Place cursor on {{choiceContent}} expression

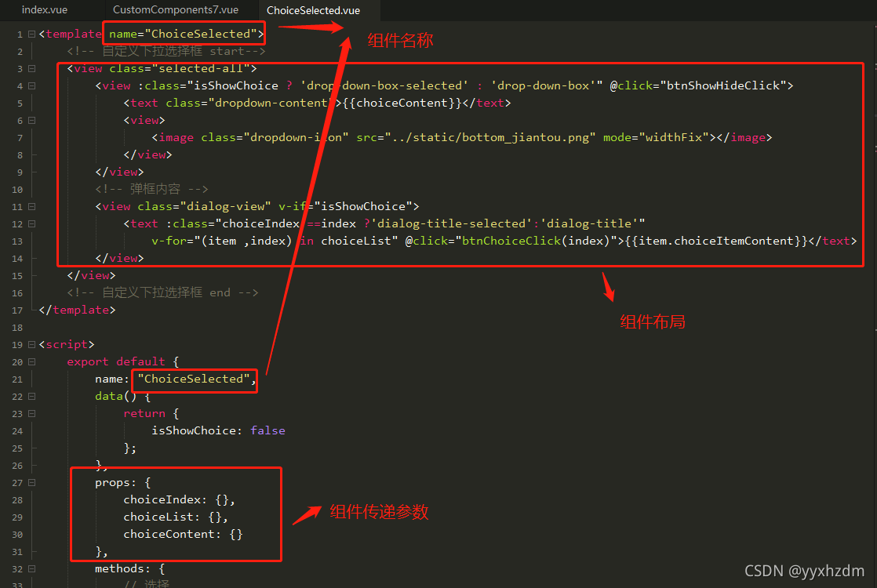pos(402,103)
